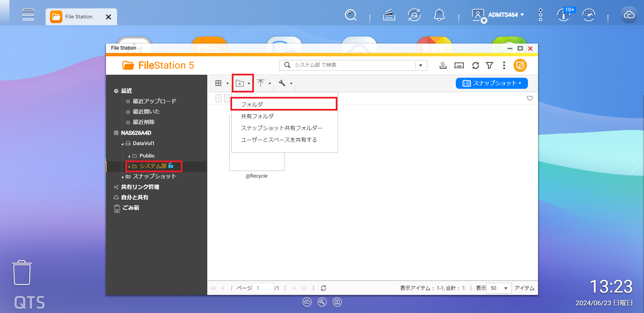Click the page number input field
644x313 pixels.
coord(263,288)
